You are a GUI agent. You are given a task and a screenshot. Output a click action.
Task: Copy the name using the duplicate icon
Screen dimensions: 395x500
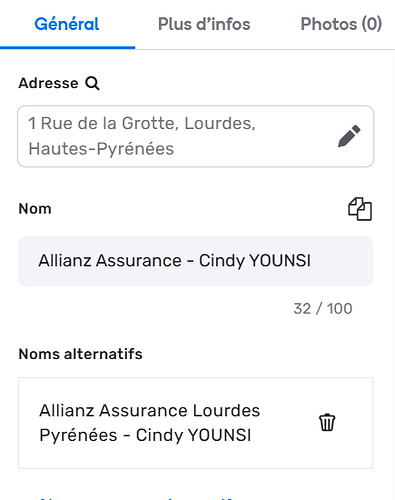360,209
